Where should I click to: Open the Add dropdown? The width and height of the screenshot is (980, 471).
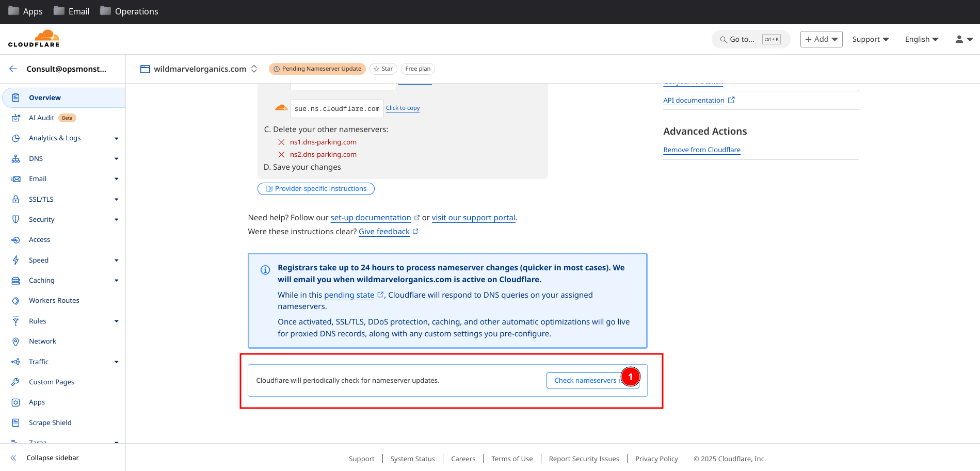[821, 39]
